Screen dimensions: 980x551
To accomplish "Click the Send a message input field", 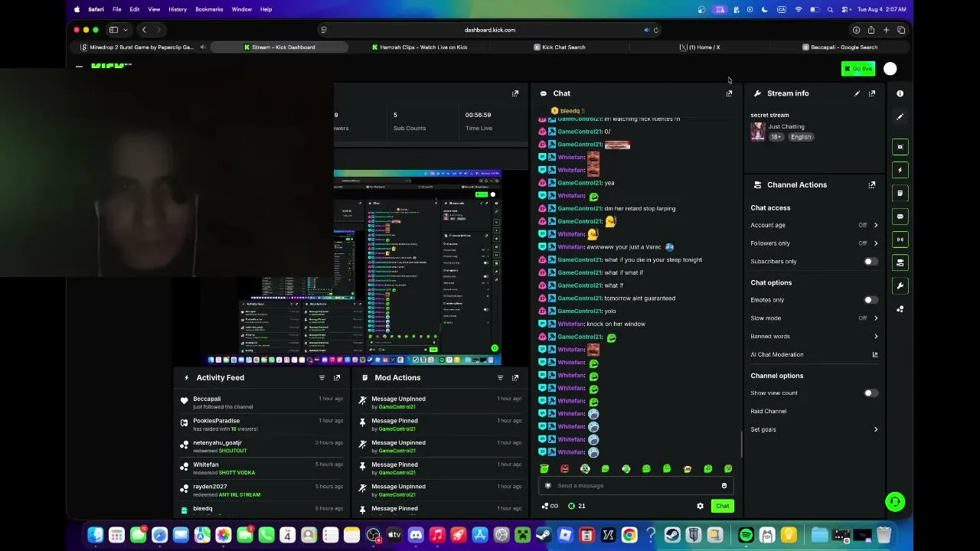I will [x=635, y=486].
